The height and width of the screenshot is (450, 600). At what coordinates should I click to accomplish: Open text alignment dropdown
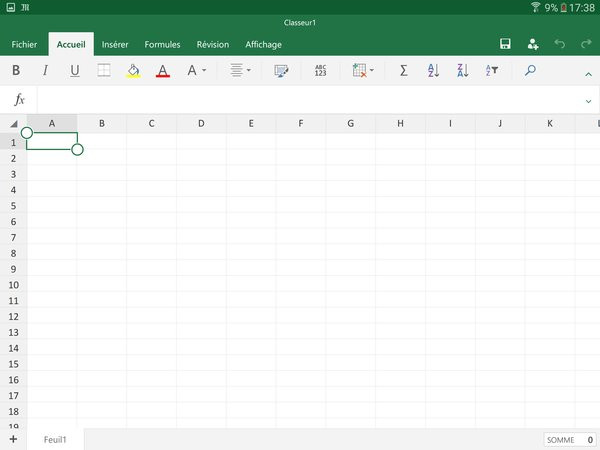click(x=240, y=70)
